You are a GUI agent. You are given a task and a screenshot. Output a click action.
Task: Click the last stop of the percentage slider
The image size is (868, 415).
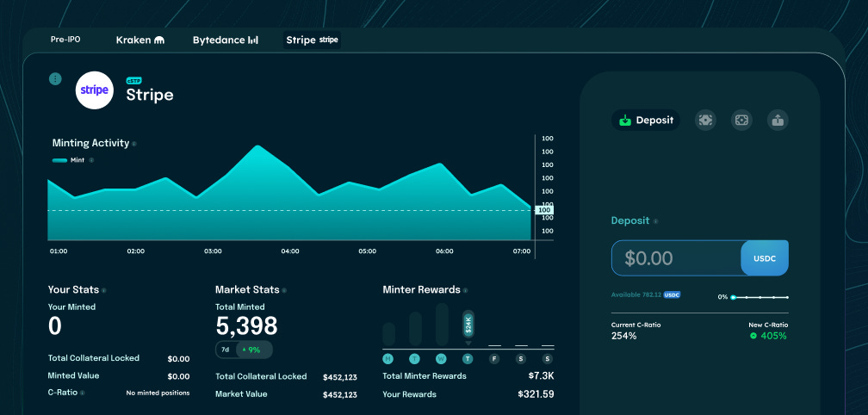787,297
